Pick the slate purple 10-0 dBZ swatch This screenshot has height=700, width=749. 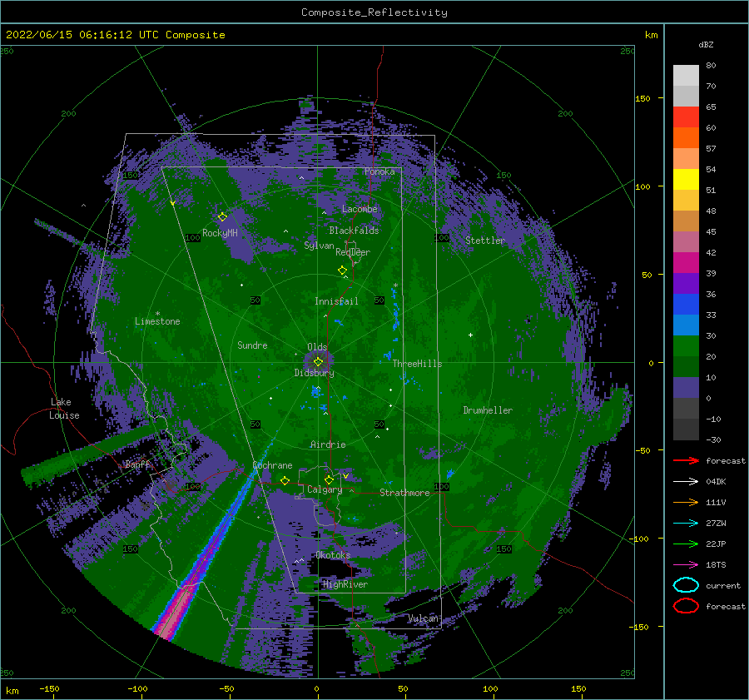pyautogui.click(x=686, y=388)
